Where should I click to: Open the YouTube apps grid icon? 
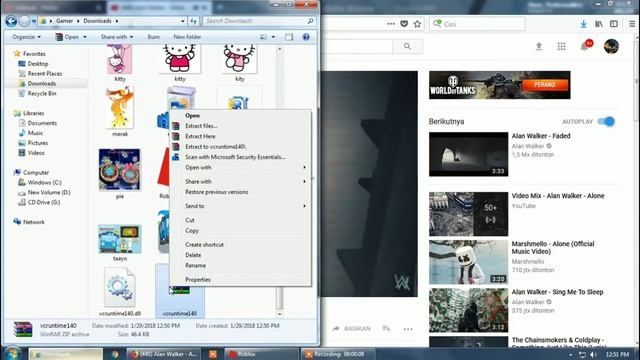(561, 47)
